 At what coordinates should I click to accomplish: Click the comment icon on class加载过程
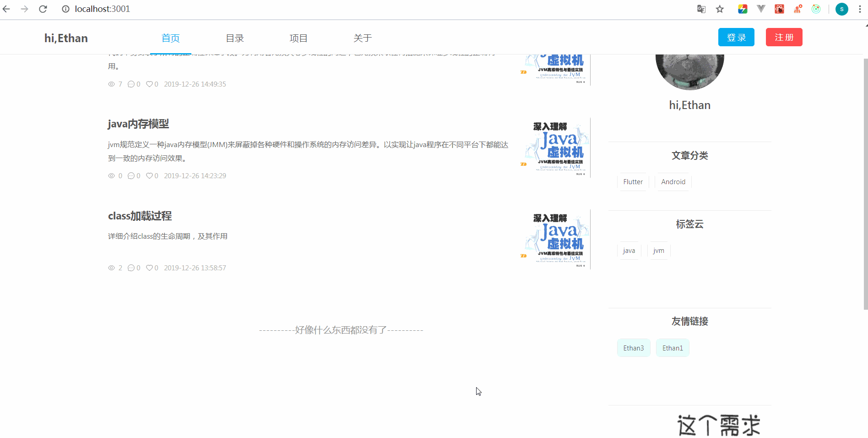point(131,268)
